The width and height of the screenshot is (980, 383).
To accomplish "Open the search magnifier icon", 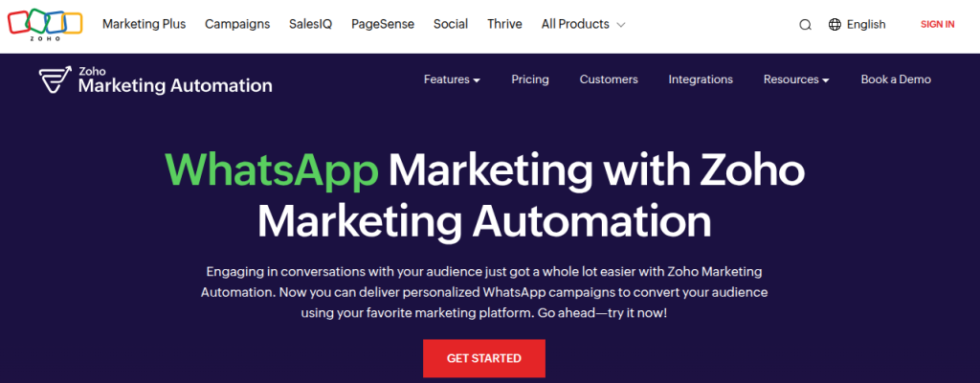I will pyautogui.click(x=806, y=25).
